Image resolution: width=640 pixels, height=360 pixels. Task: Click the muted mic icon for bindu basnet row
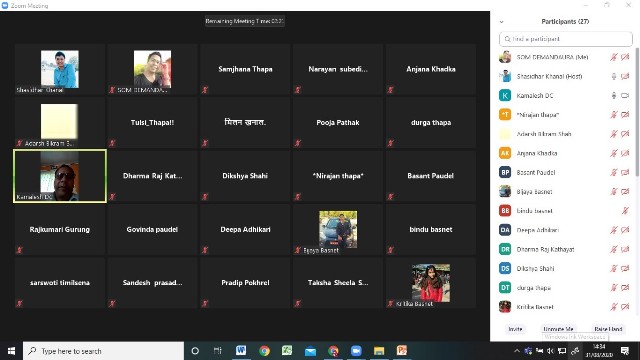(x=625, y=211)
